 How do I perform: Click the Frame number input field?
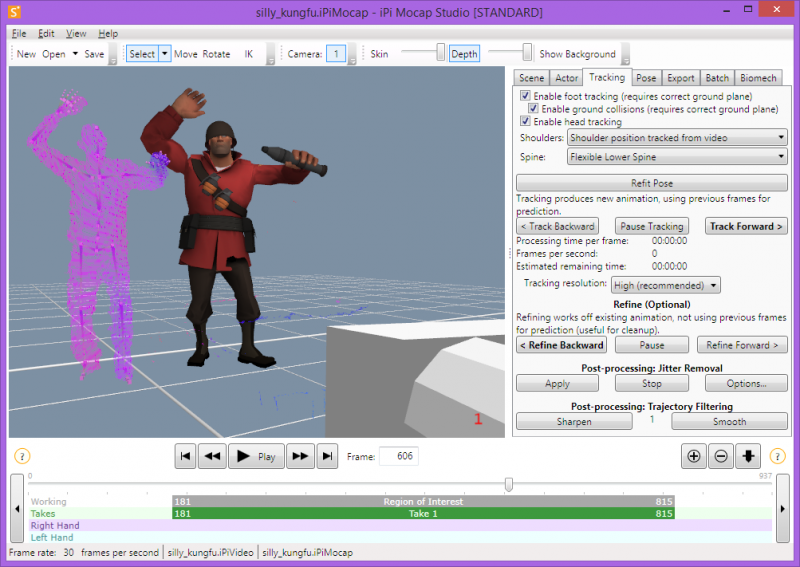[x=399, y=456]
